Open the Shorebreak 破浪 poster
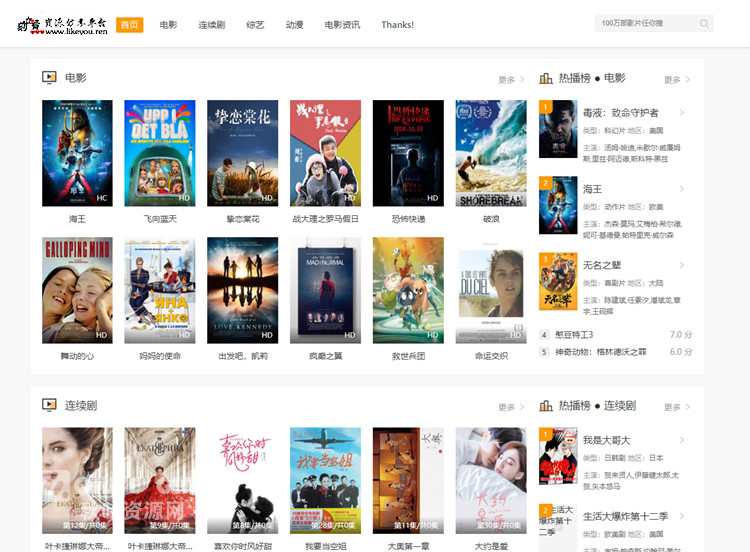Screen dimensions: 750x552 click(x=491, y=153)
